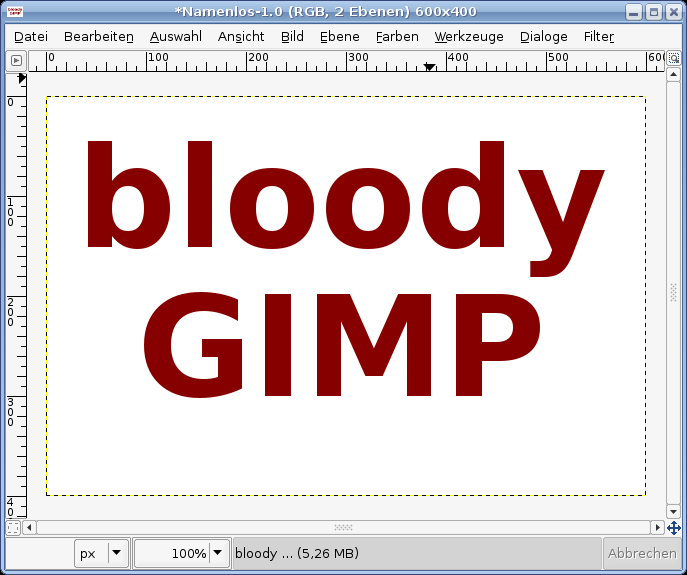Click the vertical scrollbar thumb
Screen dimensions: 687x575
[673, 293]
